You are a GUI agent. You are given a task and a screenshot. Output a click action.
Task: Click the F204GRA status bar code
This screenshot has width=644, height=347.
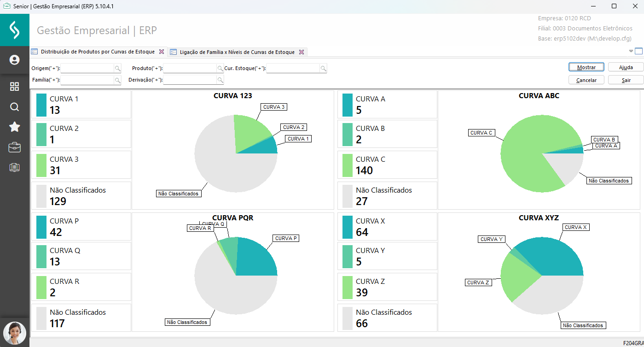tap(633, 343)
